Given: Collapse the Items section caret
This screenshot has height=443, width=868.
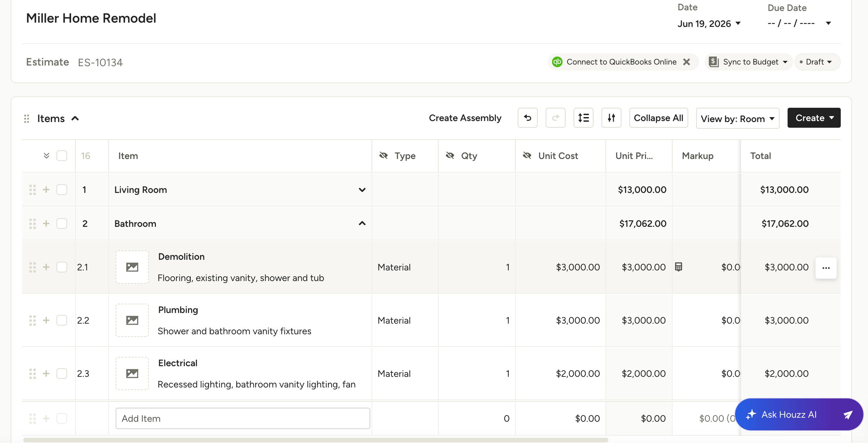Looking at the screenshot, I should tap(75, 118).
